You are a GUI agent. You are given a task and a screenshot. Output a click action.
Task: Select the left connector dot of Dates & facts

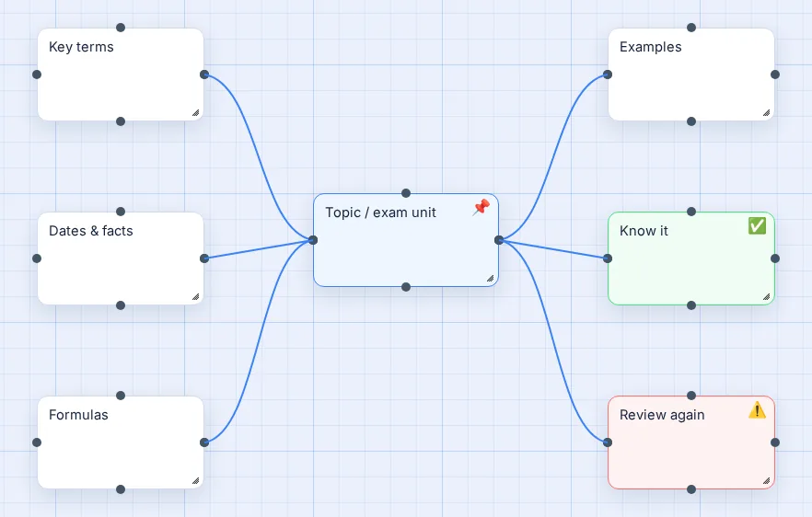pyautogui.click(x=37, y=258)
